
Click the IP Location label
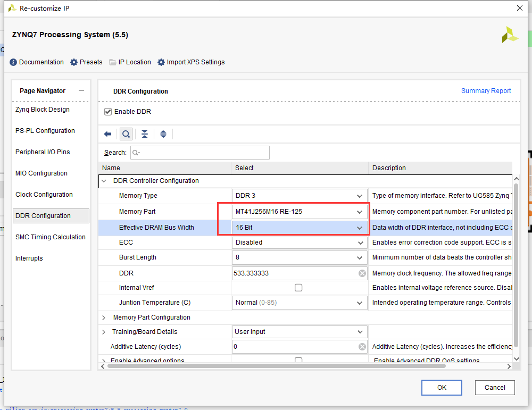(x=135, y=62)
